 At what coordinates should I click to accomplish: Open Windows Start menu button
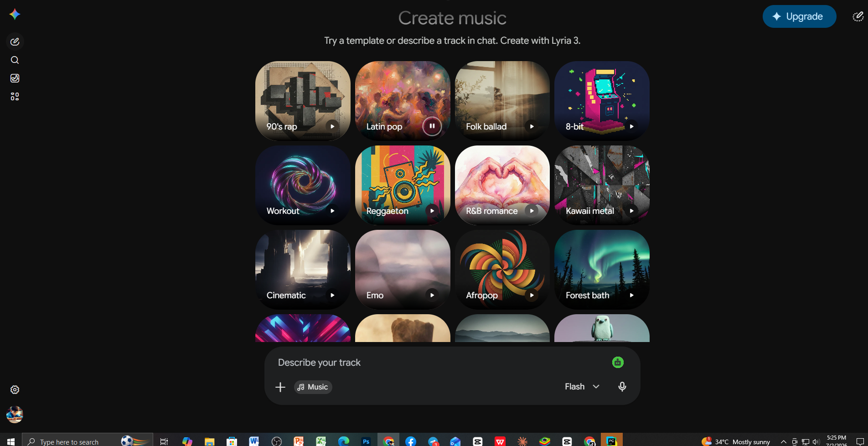click(10, 441)
